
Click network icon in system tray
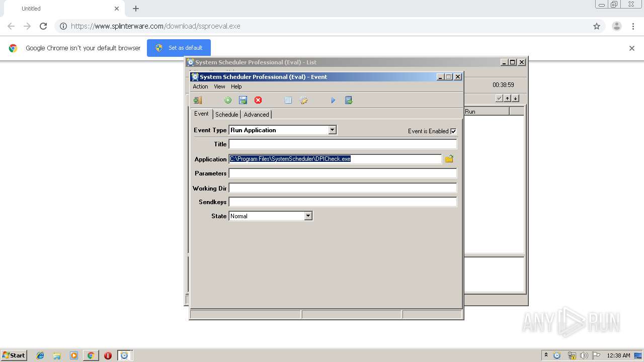tap(572, 355)
